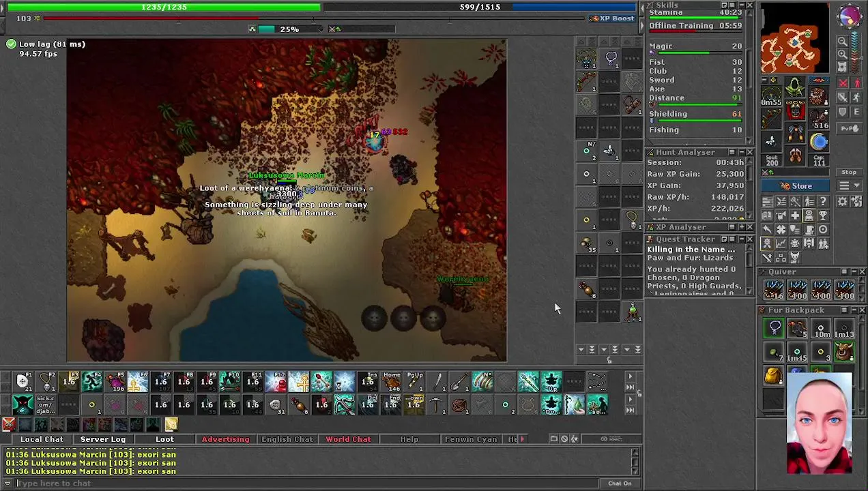Click the blue mana bar 599/1515
This screenshot has height=491, width=868.
pos(480,7)
